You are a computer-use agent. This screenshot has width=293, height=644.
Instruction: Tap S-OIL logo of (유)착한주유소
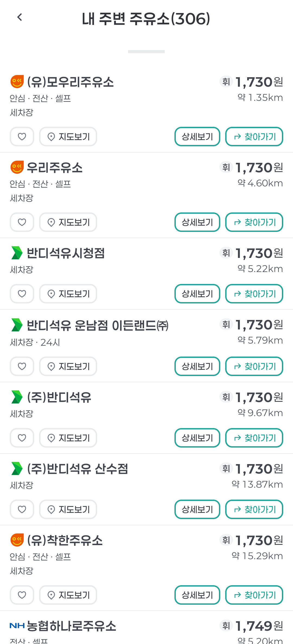point(17,540)
